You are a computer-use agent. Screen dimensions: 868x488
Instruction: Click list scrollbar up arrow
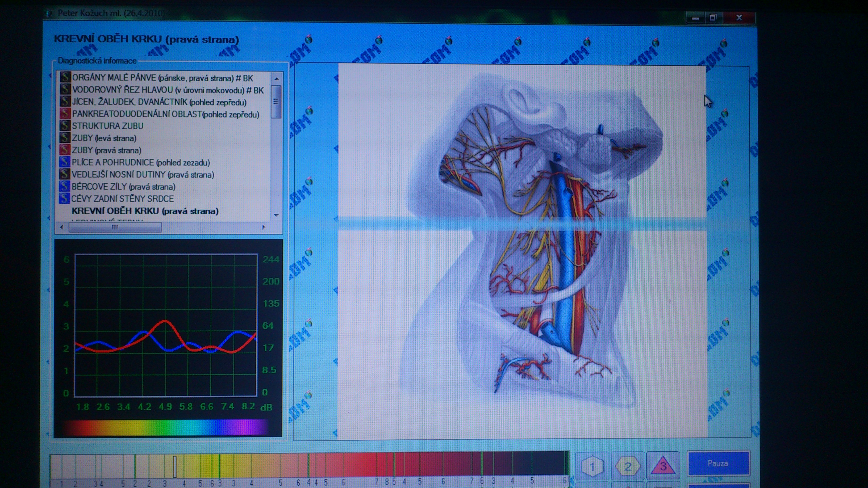click(x=276, y=79)
